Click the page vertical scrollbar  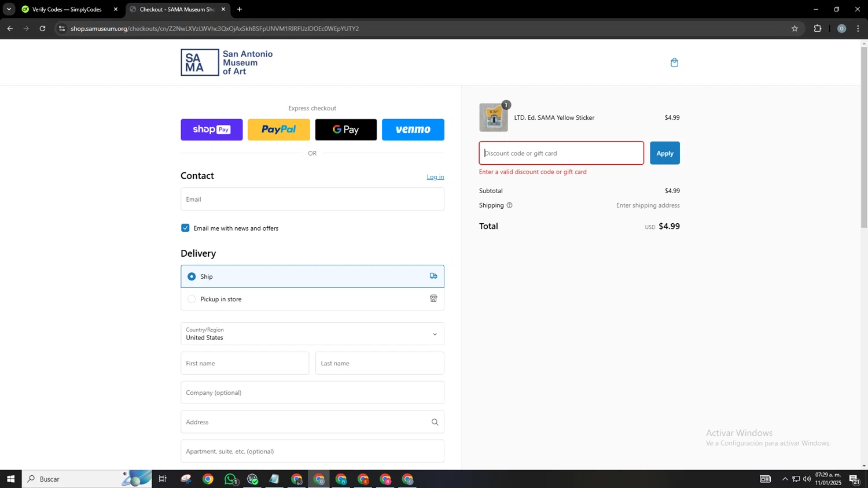[x=864, y=139]
